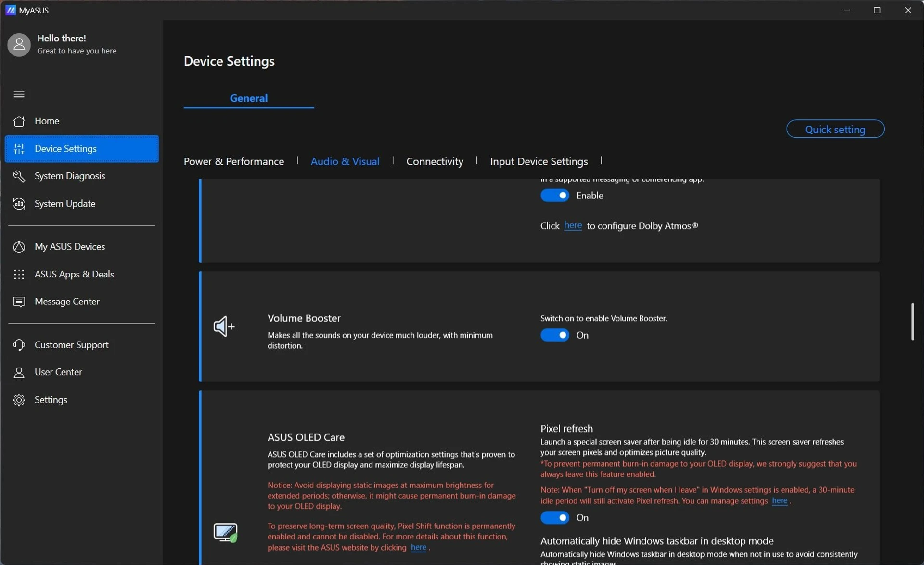Click the Quick setting button
The width and height of the screenshot is (924, 565).
pyautogui.click(x=835, y=129)
